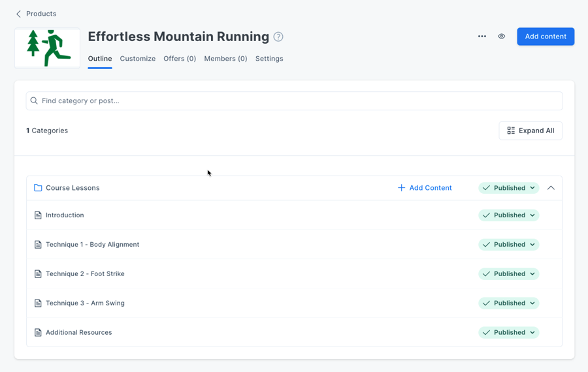The image size is (588, 372).
Task: Open the three-dots more options menu
Action: 482,37
